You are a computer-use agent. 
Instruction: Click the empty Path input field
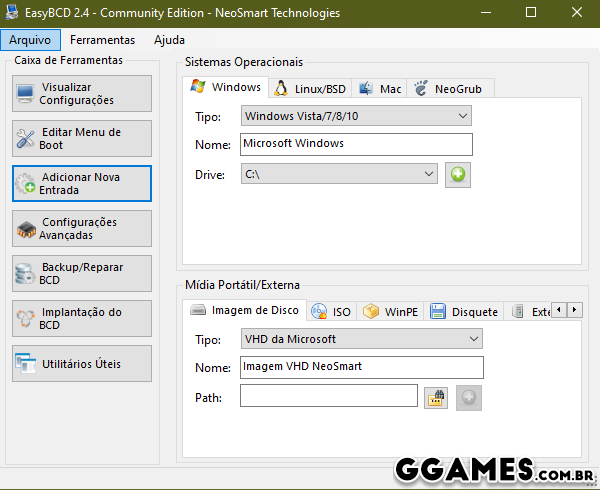328,397
